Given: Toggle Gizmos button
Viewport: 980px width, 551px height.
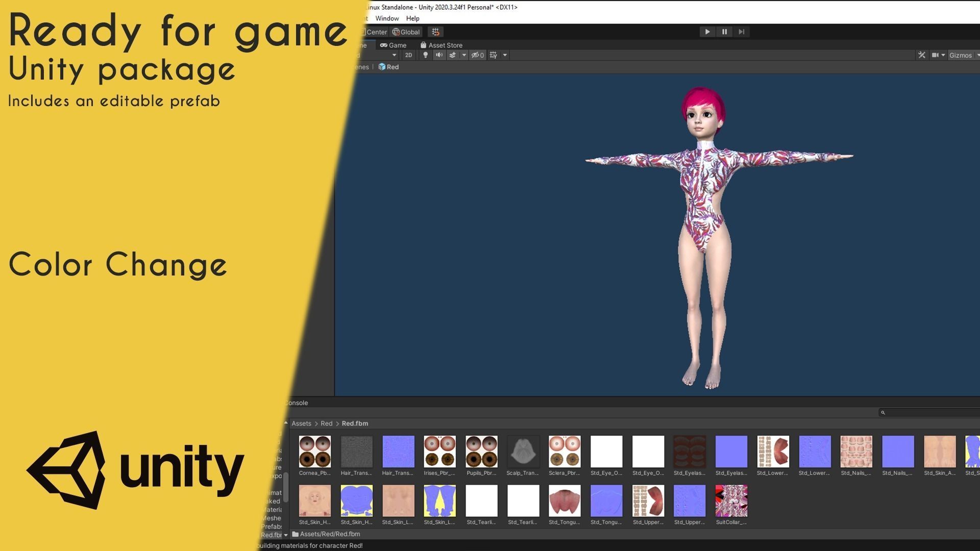Looking at the screenshot, I should (961, 55).
